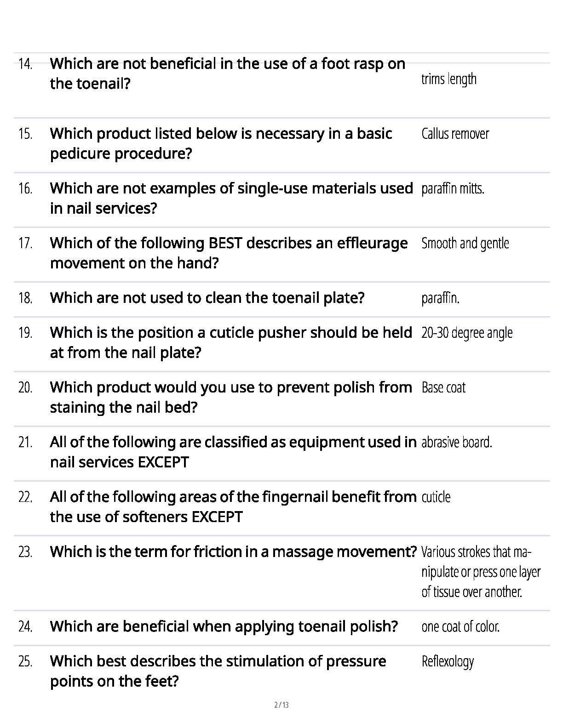Click the "2 / 13" page indicator
Screen dimensions: 563x728
281,705
